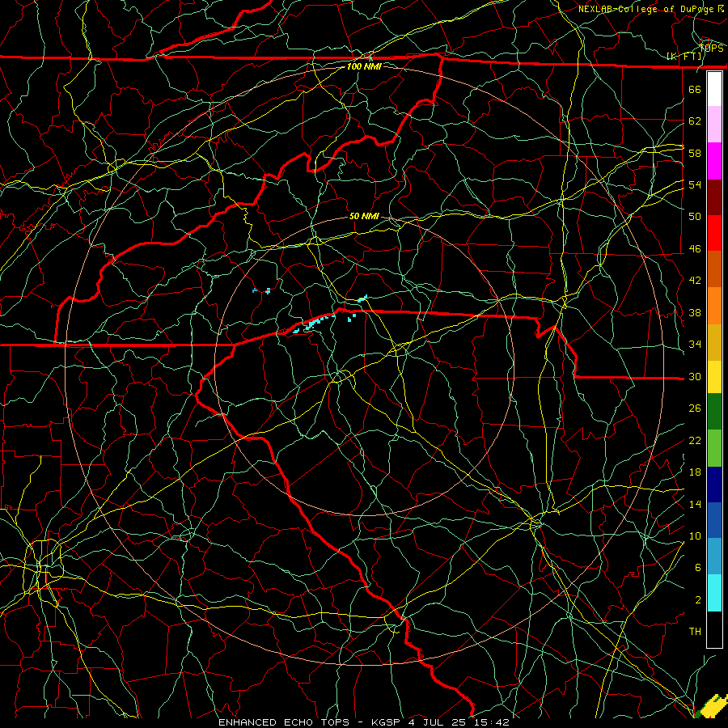Click the '58' legend value

point(695,153)
